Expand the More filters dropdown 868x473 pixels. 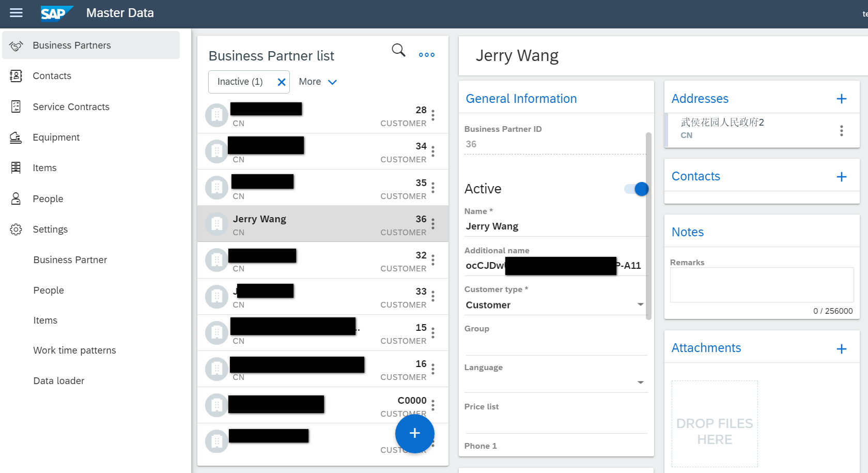pyautogui.click(x=318, y=82)
